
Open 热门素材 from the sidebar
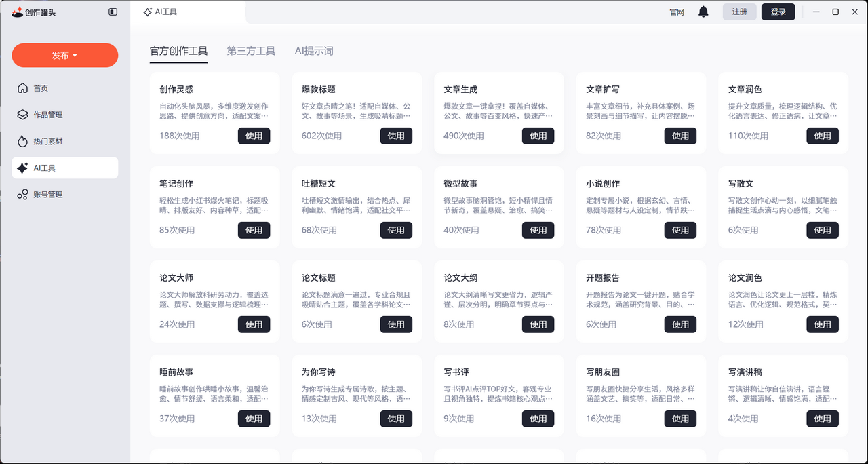[24, 140]
